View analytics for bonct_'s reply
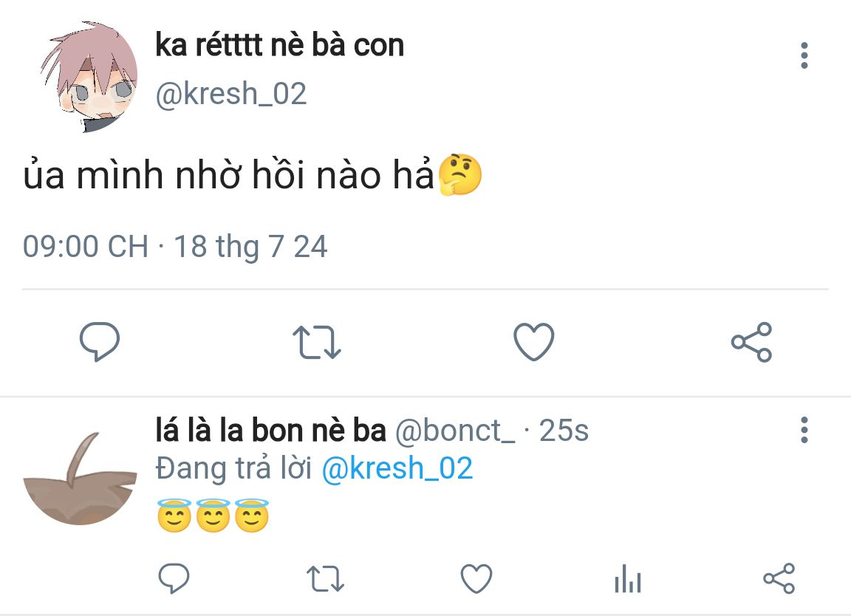Screen dimensions: 851x616 628,579
